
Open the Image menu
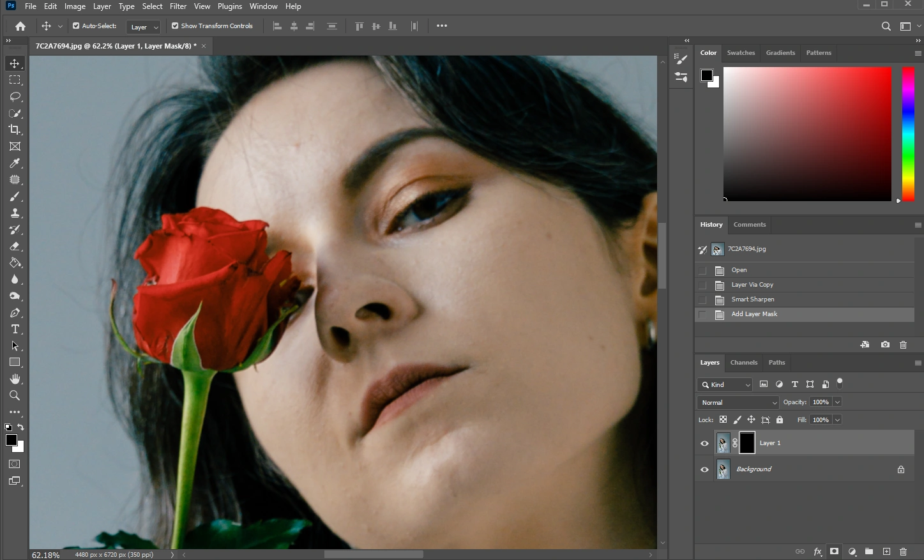click(75, 6)
